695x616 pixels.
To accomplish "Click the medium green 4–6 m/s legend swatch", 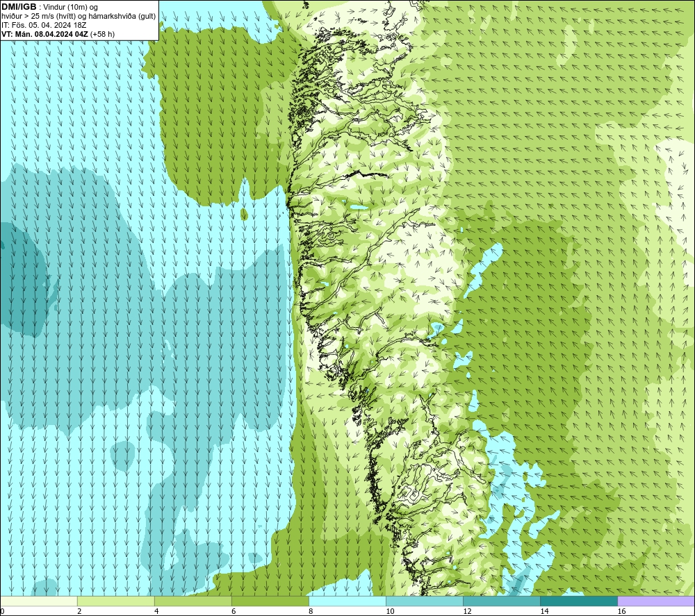I will coord(193,601).
